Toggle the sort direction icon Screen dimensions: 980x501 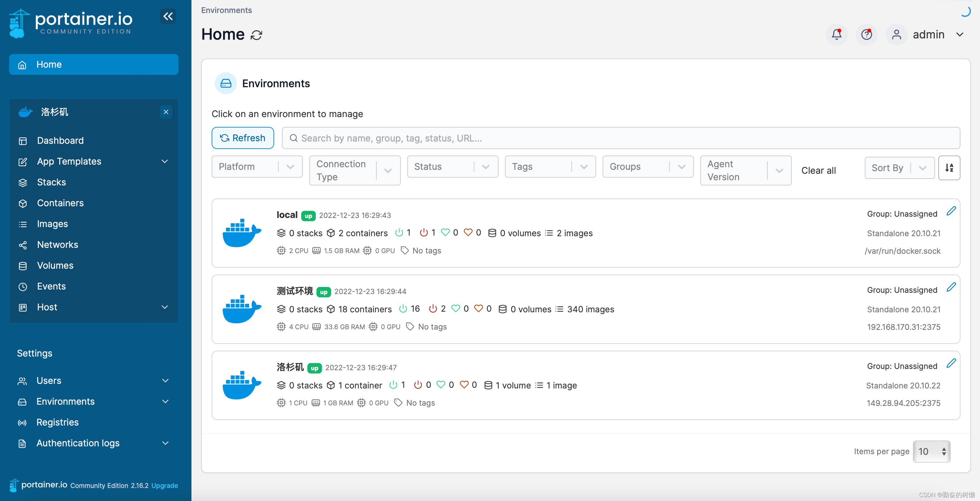click(x=949, y=168)
